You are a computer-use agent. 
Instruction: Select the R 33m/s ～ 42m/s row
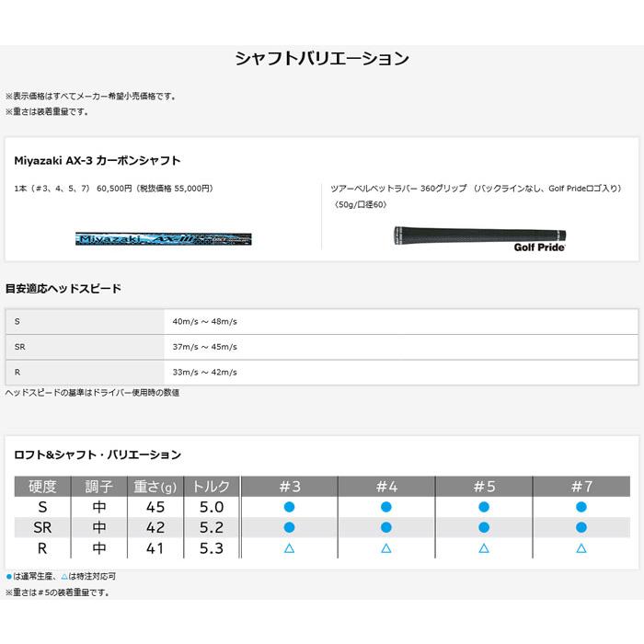point(322,373)
